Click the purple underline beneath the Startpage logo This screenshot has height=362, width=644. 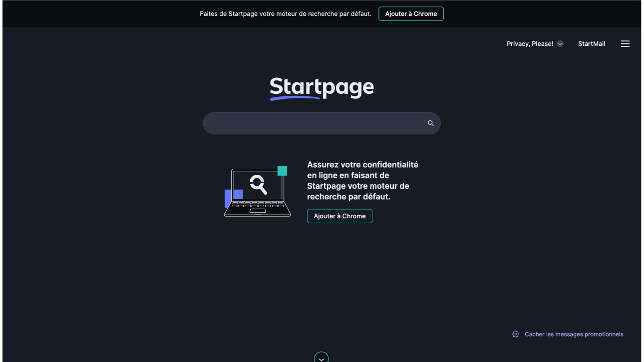point(295,98)
